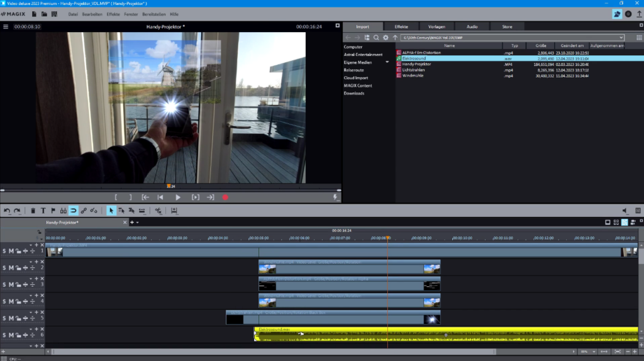Open the Media Pool search magnifier
The image size is (644, 361).
pyautogui.click(x=376, y=38)
